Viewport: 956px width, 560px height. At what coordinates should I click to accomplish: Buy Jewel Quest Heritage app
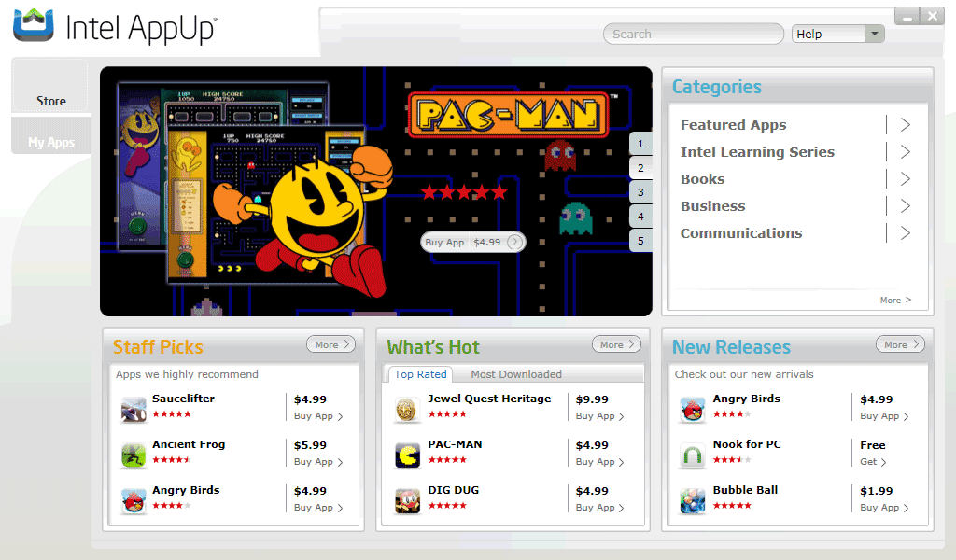pos(600,416)
